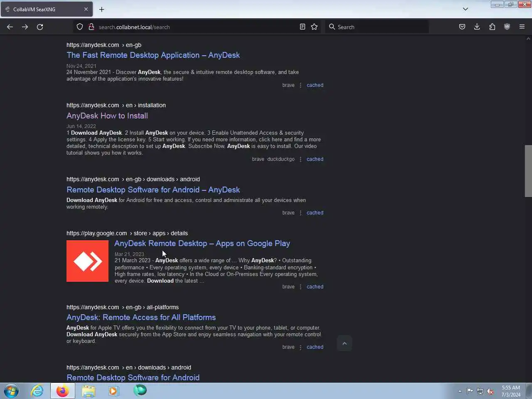Open the tracking protection shield icon
The width and height of the screenshot is (532, 399).
click(80, 27)
